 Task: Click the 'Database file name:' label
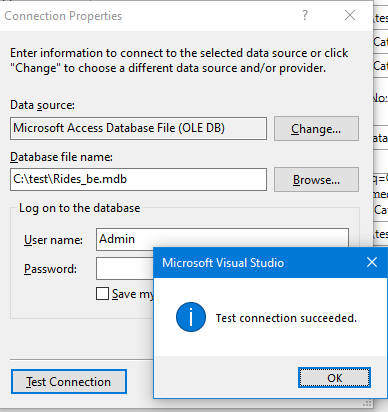click(x=61, y=157)
